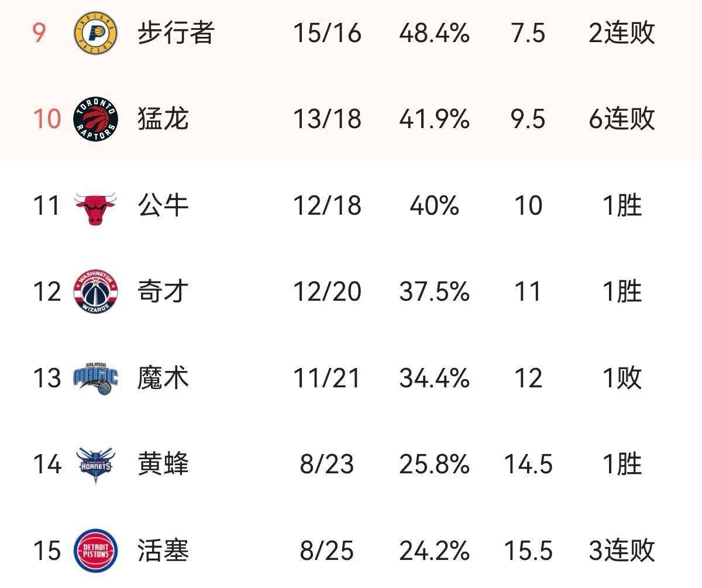This screenshot has height=588, width=702.
Task: Click the rank 10 number
Action: [x=47, y=119]
